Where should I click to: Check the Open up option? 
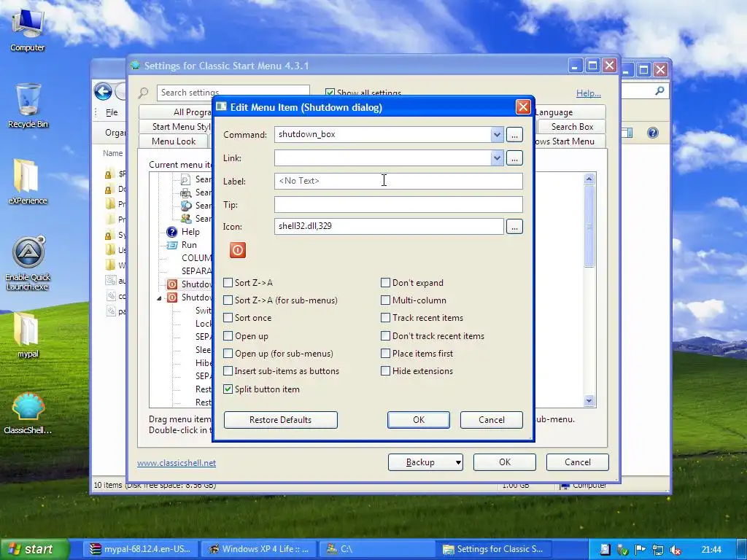(x=228, y=336)
